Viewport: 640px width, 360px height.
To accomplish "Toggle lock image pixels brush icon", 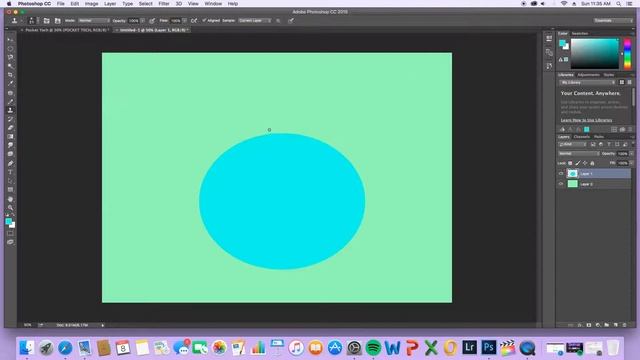I will pos(578,163).
